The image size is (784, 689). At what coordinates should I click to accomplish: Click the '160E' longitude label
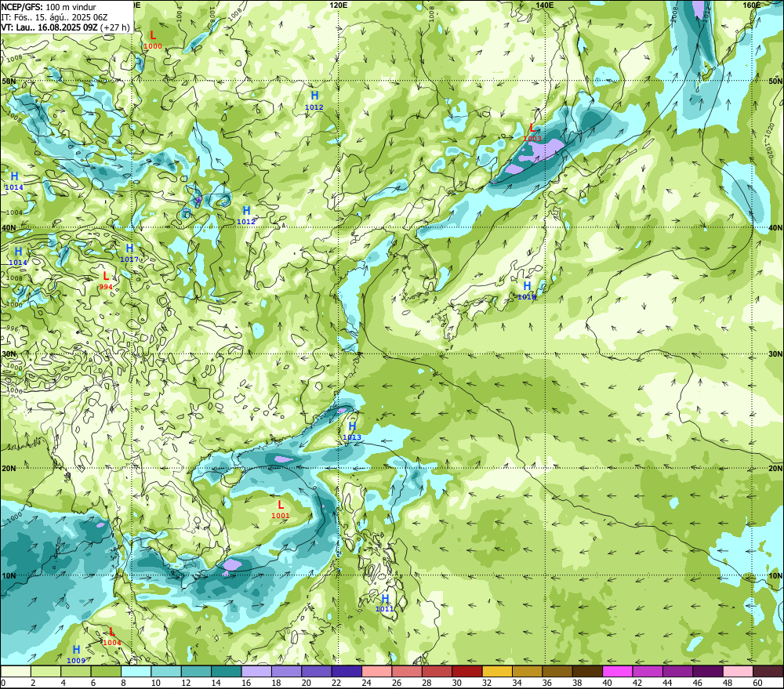click(752, 5)
